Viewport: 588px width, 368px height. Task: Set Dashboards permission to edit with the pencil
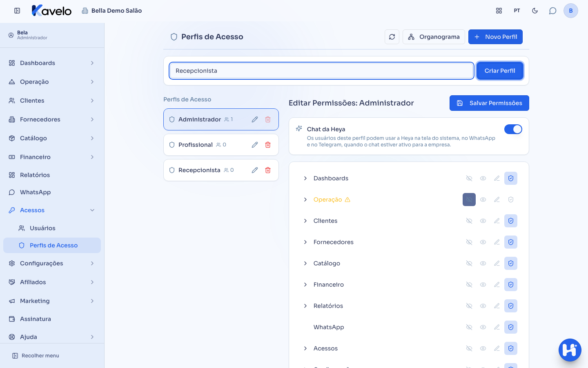pos(497,178)
